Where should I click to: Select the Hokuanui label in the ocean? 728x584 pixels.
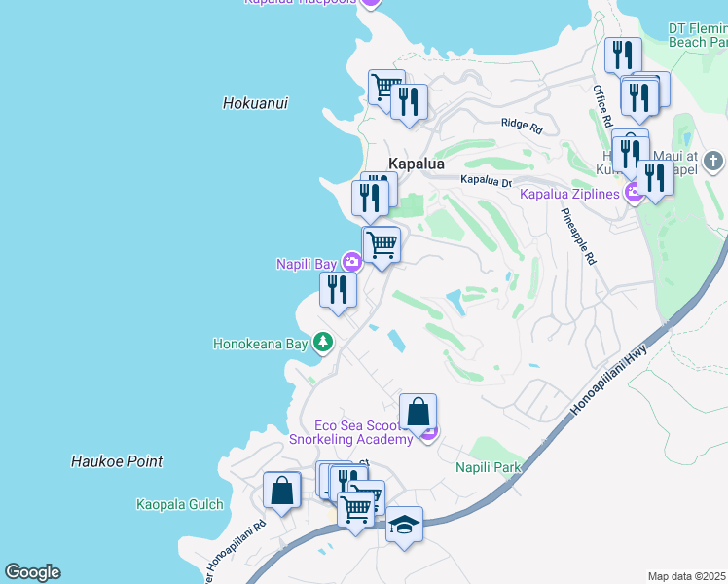coord(255,103)
